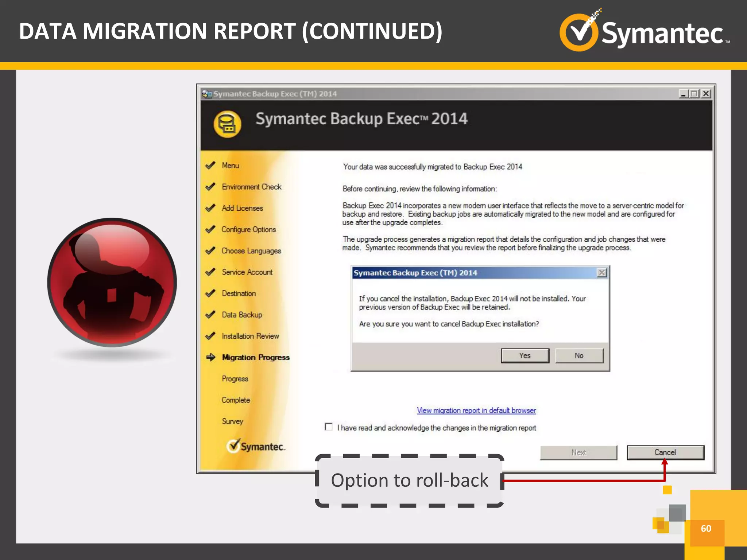Image resolution: width=747 pixels, height=560 pixels.
Task: Click the checkmark beside Add Licenses
Action: [x=210, y=208]
